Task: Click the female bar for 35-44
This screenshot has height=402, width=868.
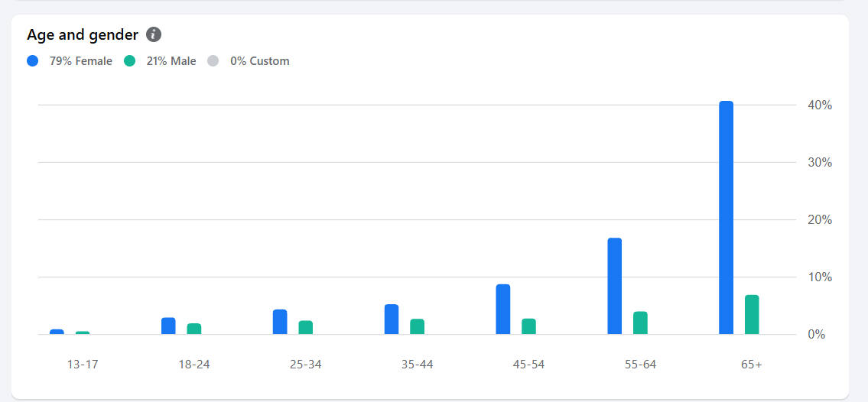Action: pyautogui.click(x=392, y=319)
